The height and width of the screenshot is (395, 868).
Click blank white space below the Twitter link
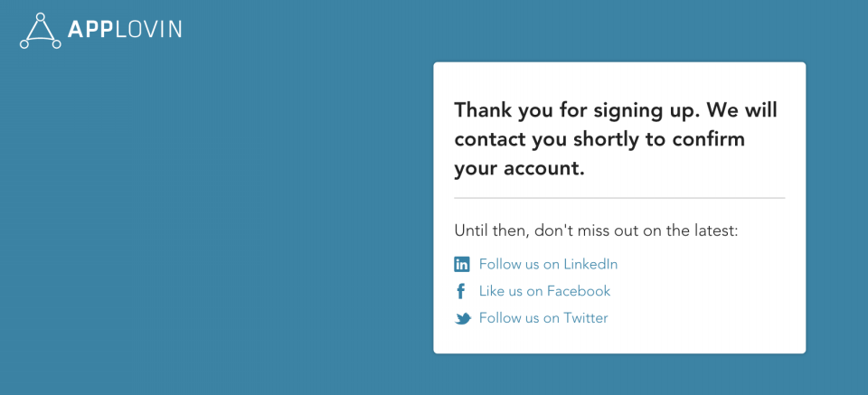click(x=619, y=340)
